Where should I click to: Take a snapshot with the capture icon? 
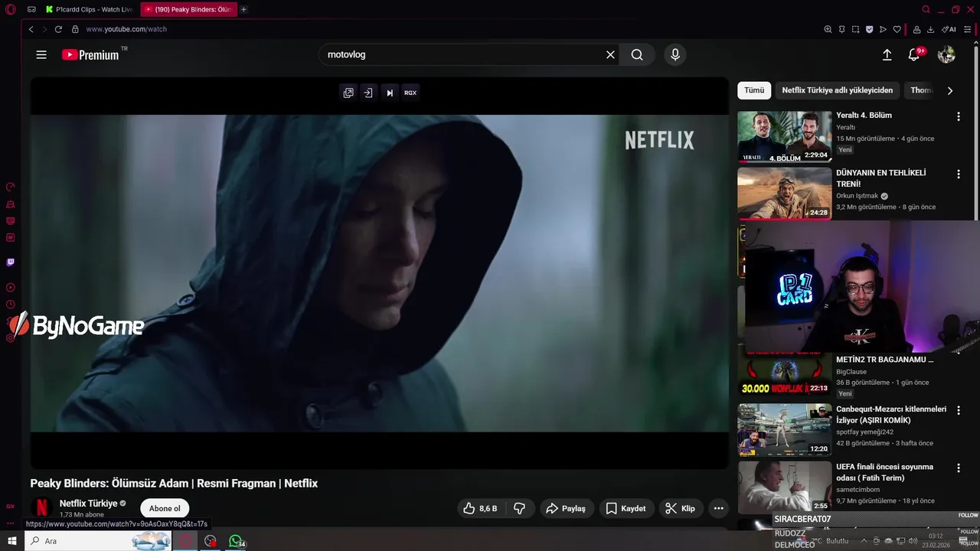[855, 29]
